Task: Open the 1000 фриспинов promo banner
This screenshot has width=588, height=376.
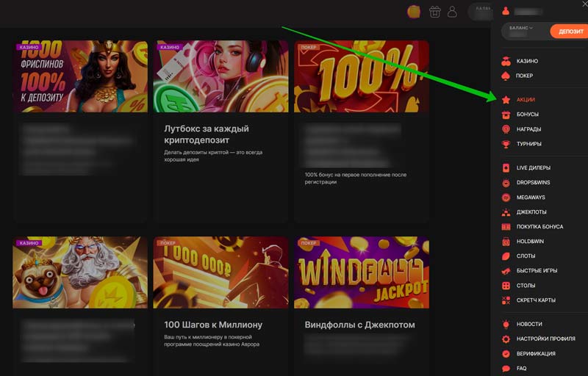Action: point(80,76)
